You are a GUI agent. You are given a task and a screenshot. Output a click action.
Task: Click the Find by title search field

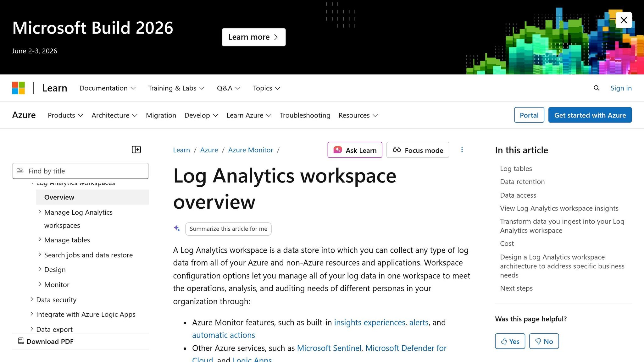tap(80, 171)
